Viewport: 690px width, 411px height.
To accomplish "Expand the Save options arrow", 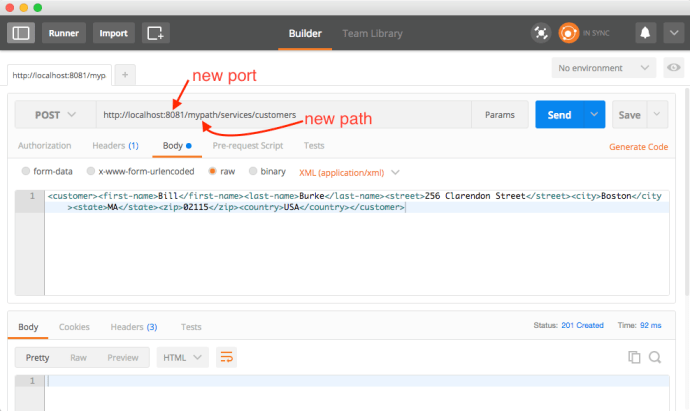I will point(657,114).
